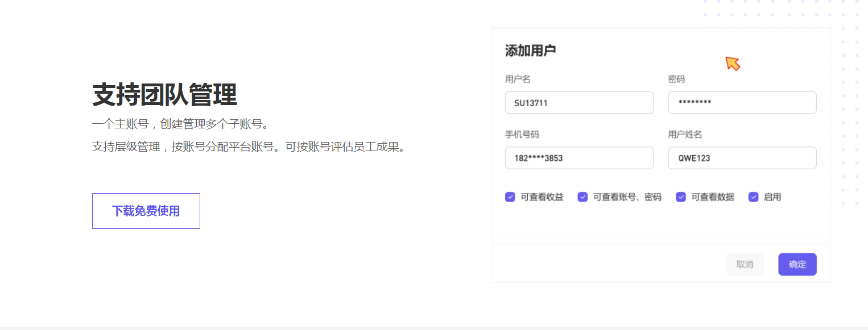Disable the 可查看数据 permission checkbox
This screenshot has width=868, height=330.
click(681, 197)
